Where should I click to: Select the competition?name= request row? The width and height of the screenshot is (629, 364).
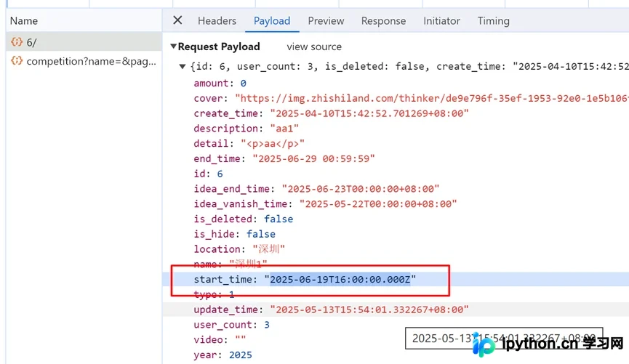(x=84, y=61)
